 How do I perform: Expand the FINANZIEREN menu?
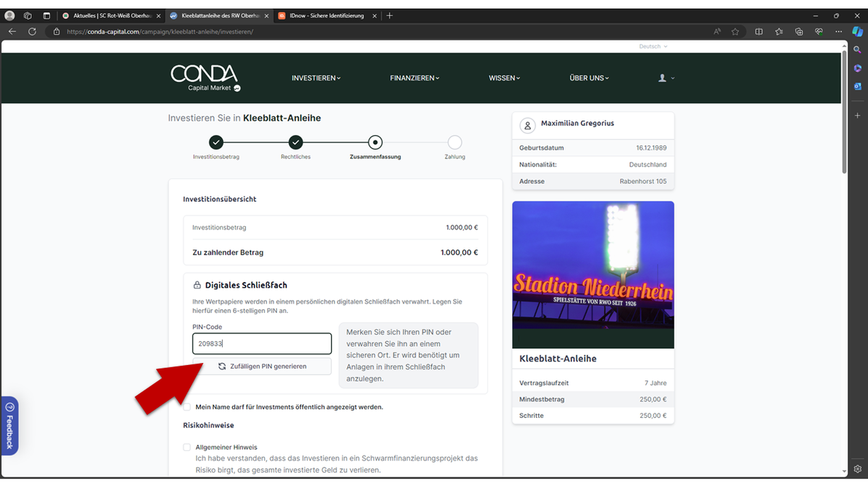click(x=414, y=78)
